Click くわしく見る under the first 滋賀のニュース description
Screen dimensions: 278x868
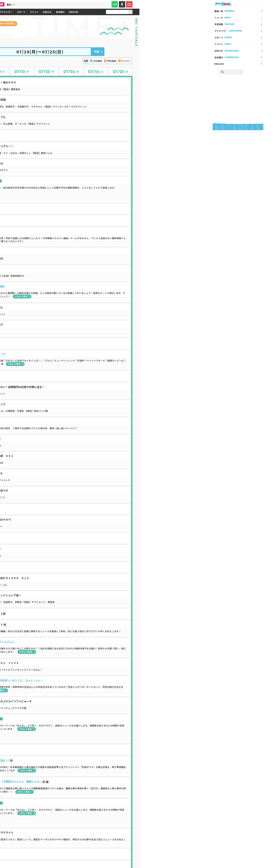point(26,729)
